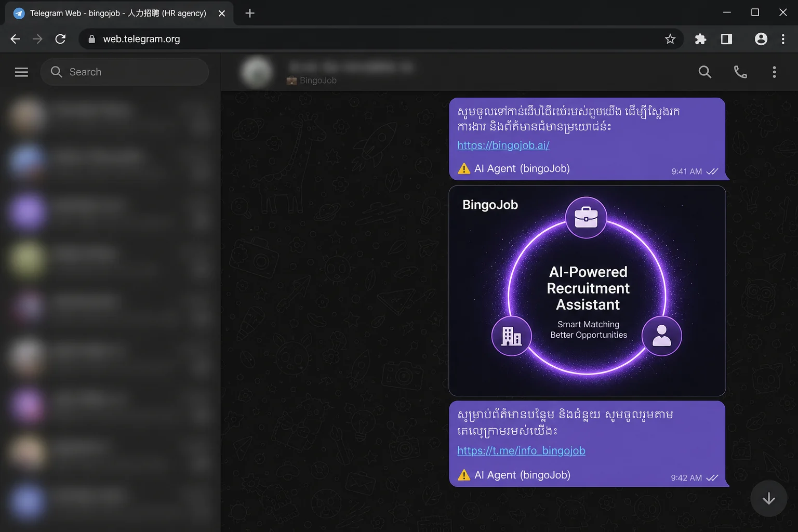Open chat options three-dot menu
798x532 pixels.
click(774, 72)
